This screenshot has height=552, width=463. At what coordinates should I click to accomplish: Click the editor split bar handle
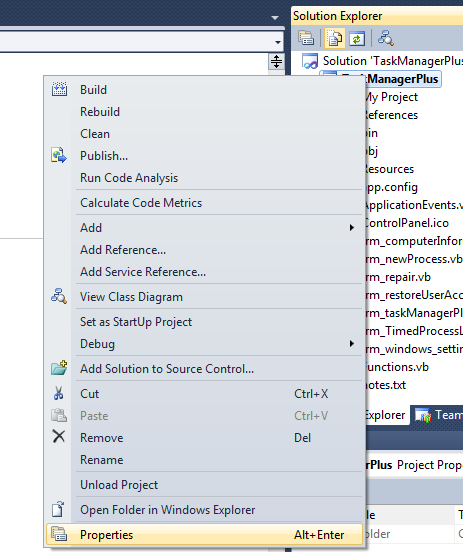pos(276,62)
